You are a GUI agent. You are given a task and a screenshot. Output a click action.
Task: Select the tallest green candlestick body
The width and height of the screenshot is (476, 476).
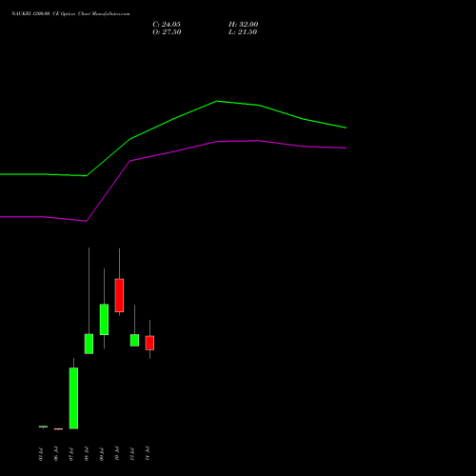click(73, 398)
